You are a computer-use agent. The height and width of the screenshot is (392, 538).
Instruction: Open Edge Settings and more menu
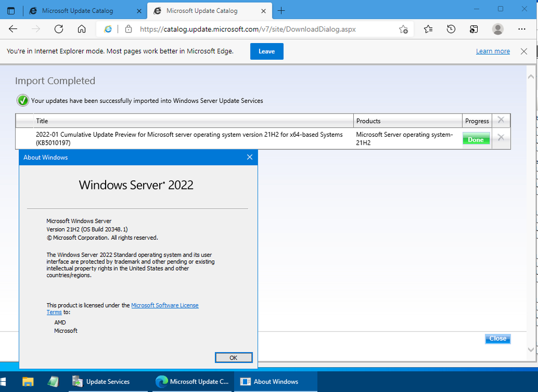click(x=521, y=29)
